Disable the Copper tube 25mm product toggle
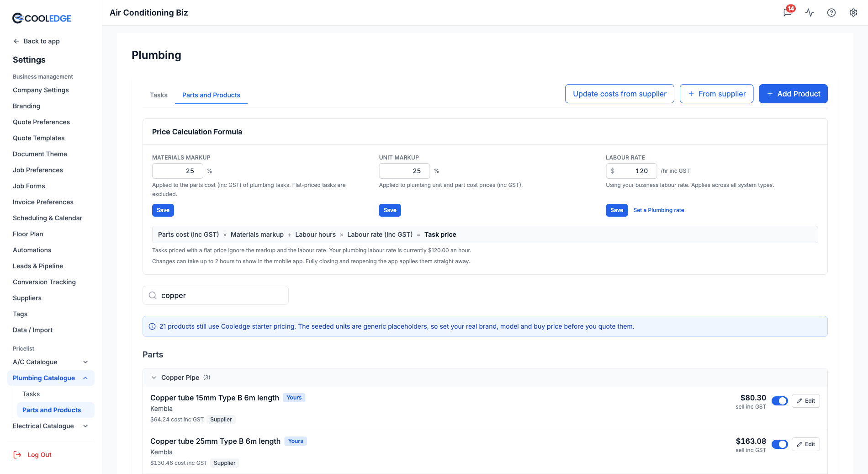This screenshot has width=868, height=474. (x=779, y=444)
